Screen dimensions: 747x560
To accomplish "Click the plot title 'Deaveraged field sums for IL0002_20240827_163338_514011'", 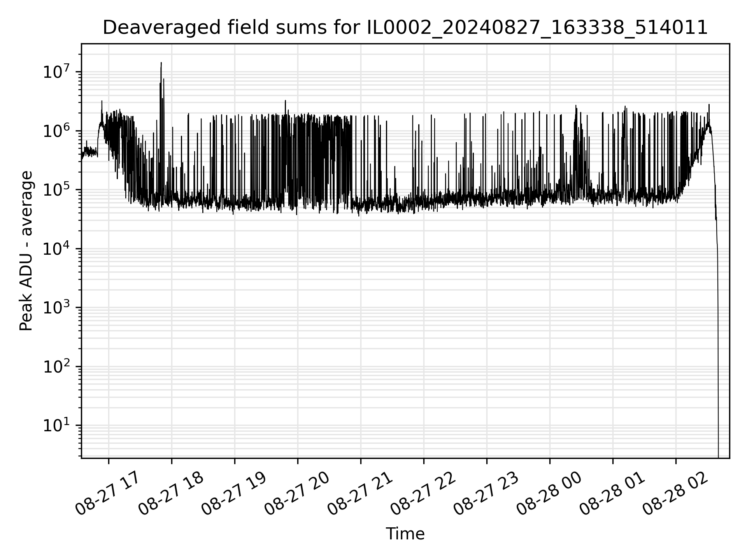I will pos(405,28).
